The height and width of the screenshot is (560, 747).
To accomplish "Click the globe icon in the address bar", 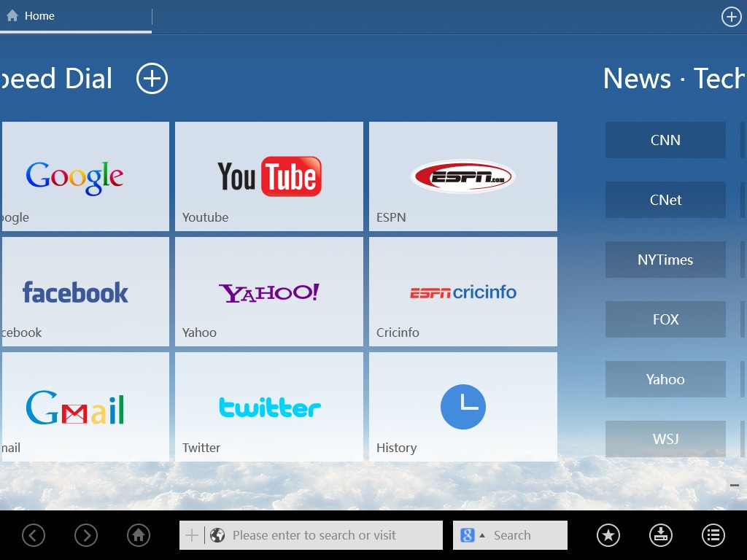I will pyautogui.click(x=217, y=535).
